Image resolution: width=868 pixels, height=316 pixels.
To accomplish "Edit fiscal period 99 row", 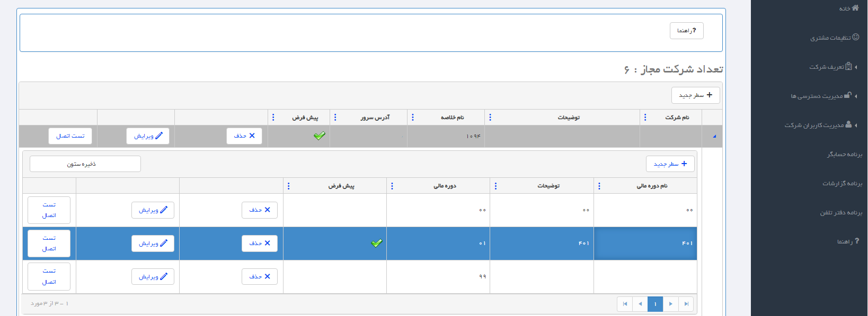I will pyautogui.click(x=153, y=276).
